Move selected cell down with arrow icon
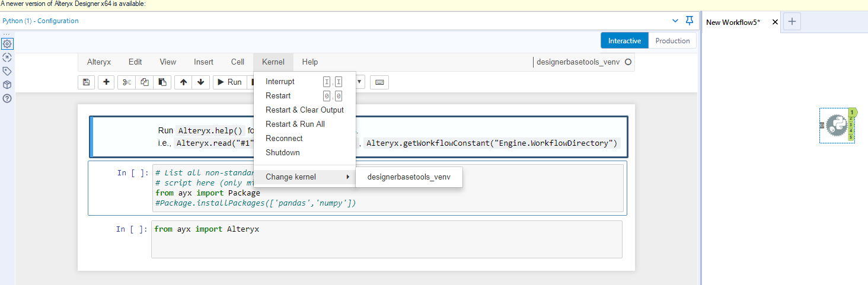 (200, 82)
